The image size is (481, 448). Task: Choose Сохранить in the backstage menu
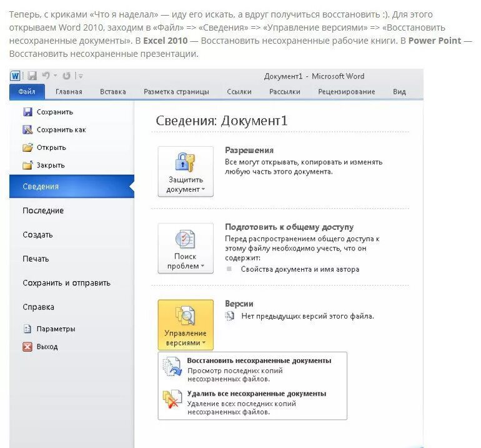coord(55,112)
